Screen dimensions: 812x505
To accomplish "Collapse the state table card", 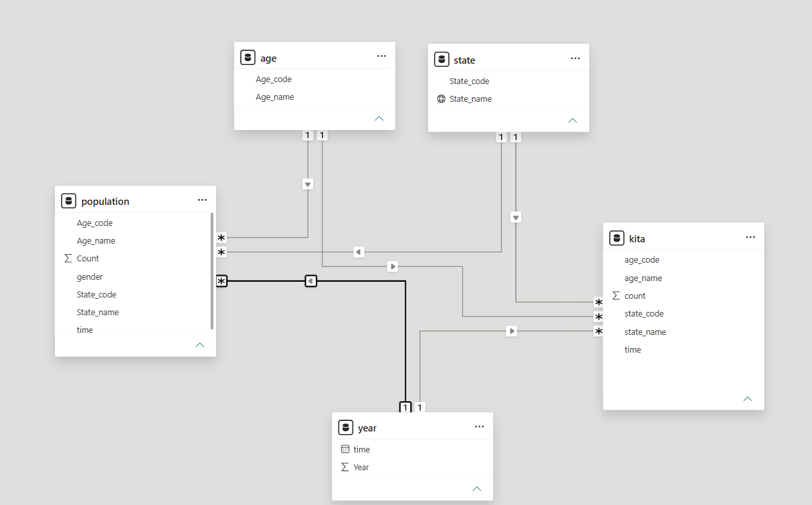I will coord(572,120).
